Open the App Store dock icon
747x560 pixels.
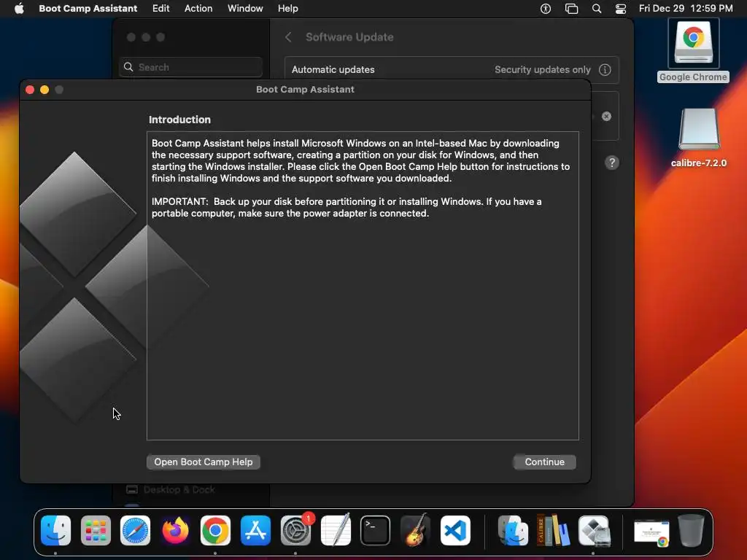pyautogui.click(x=255, y=531)
